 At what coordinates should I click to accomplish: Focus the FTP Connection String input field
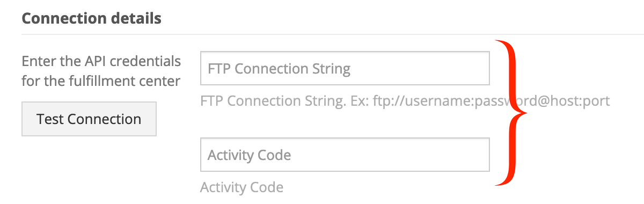pyautogui.click(x=345, y=68)
